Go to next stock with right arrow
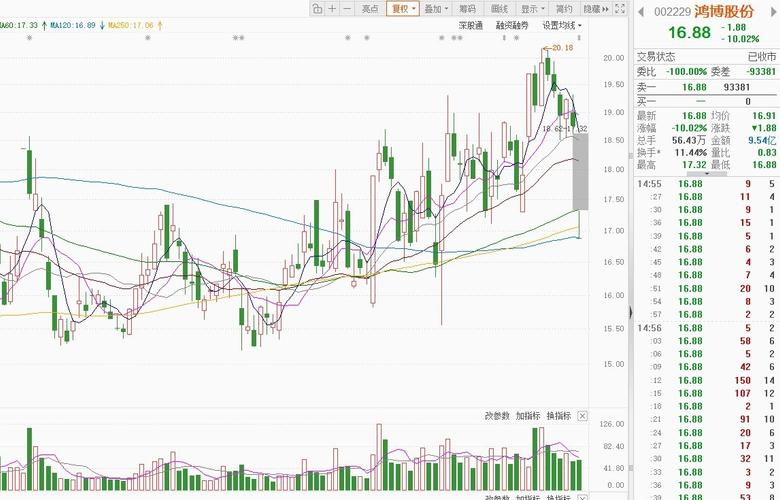The image size is (780, 500). (x=774, y=11)
